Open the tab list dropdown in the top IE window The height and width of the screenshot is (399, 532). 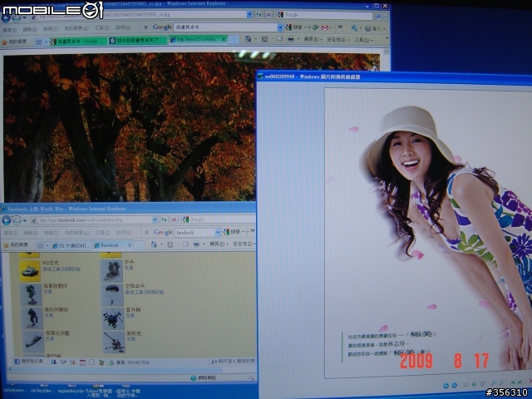coord(46,42)
